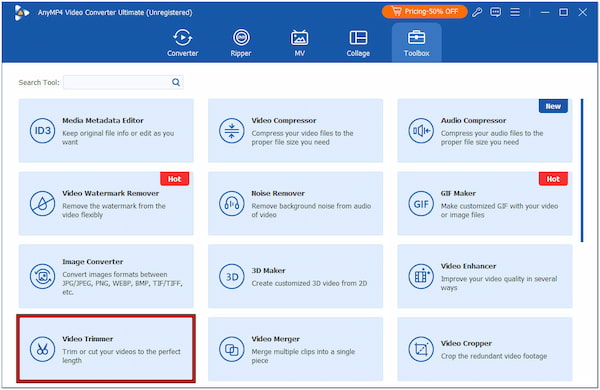Viewport: 600px width, 390px height.
Task: Click the search magnifier icon
Action: [176, 82]
